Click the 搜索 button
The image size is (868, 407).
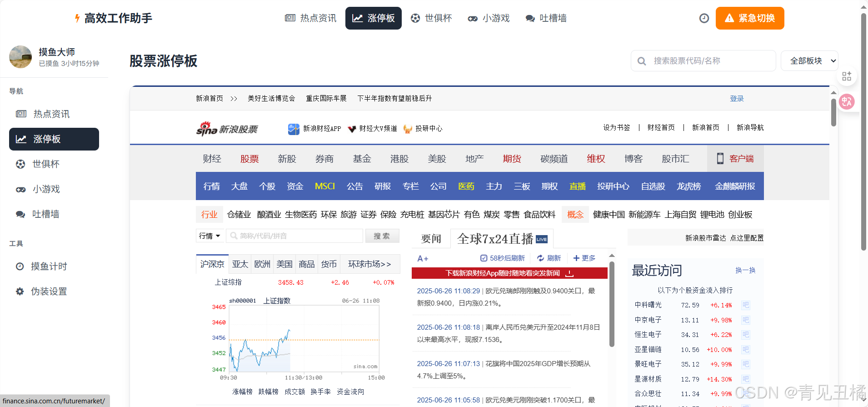pos(382,236)
